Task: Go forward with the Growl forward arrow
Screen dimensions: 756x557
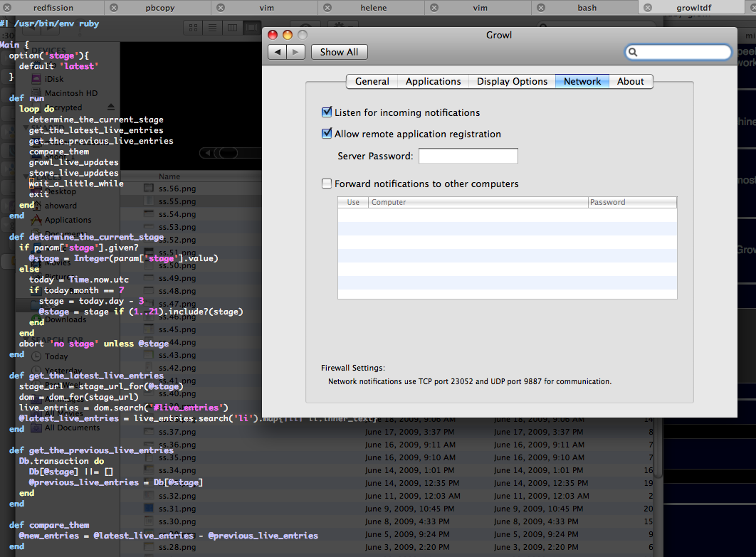Action: click(295, 52)
